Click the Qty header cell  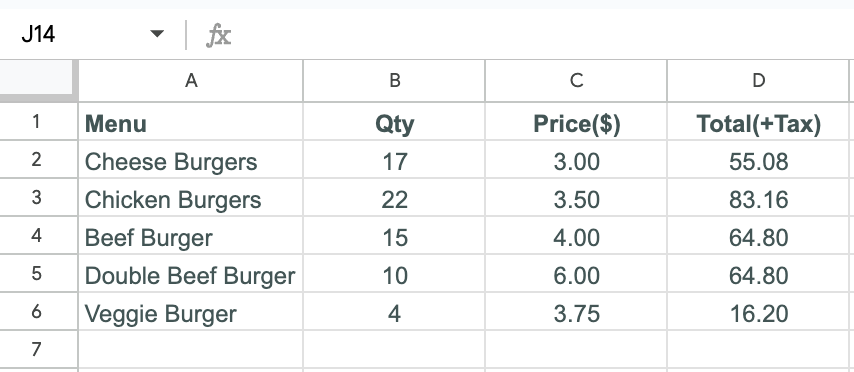394,121
